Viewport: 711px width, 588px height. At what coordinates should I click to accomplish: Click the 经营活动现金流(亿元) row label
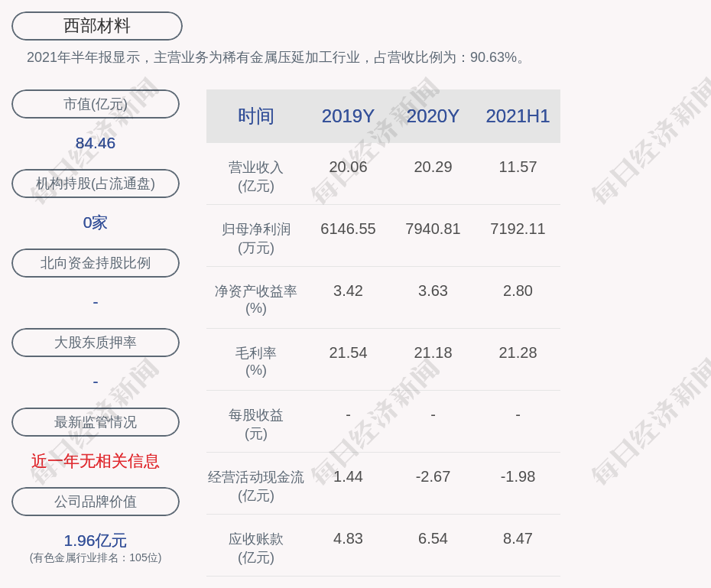coord(256,486)
